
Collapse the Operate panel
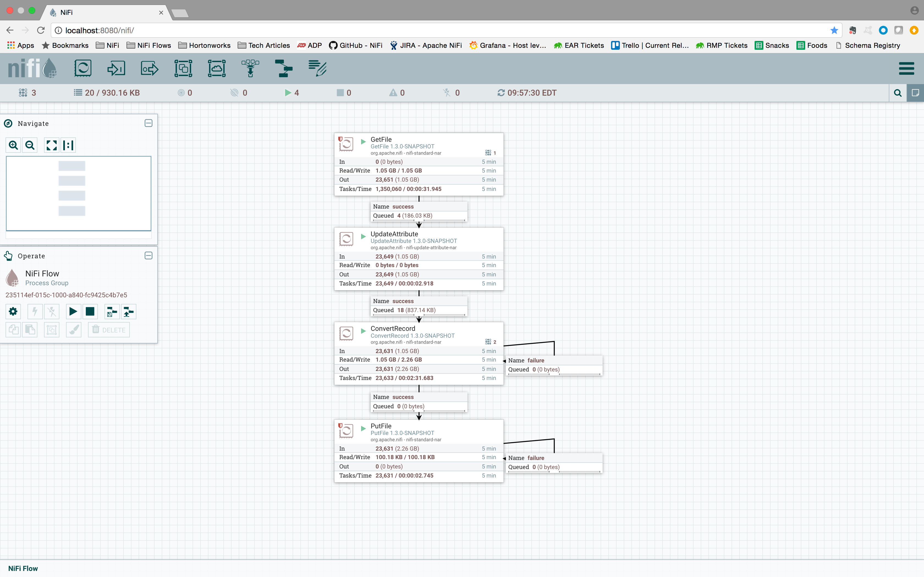point(148,256)
